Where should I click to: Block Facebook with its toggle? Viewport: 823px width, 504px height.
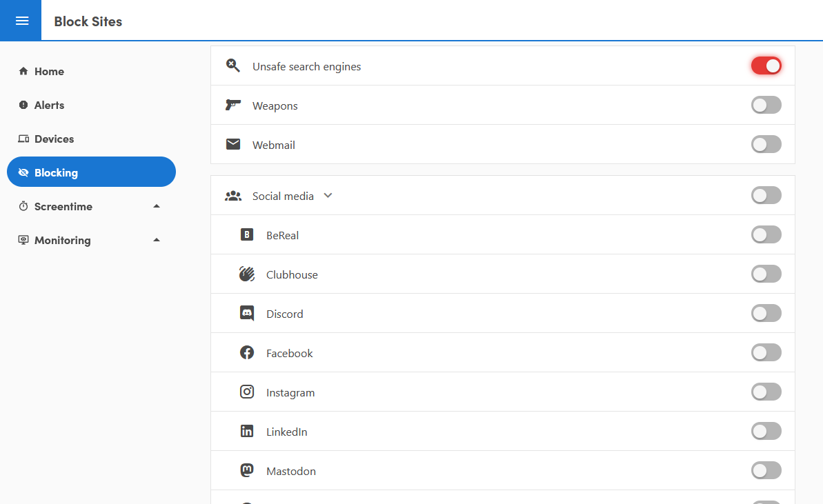pyautogui.click(x=766, y=352)
